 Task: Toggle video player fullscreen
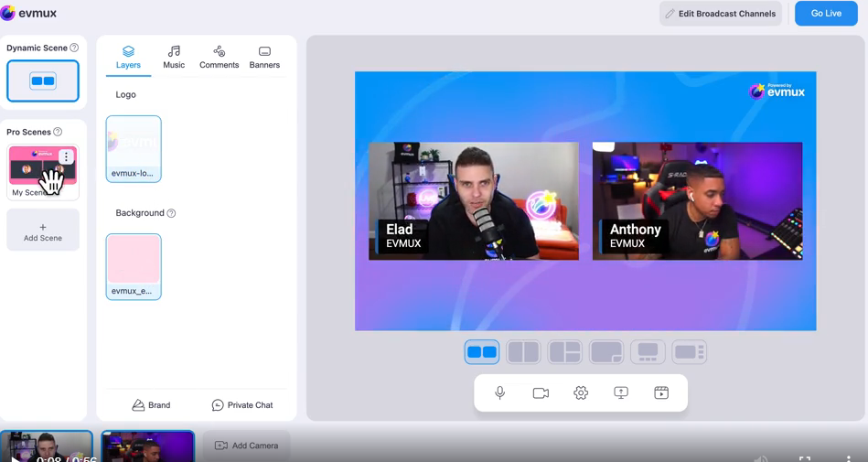coord(805,458)
